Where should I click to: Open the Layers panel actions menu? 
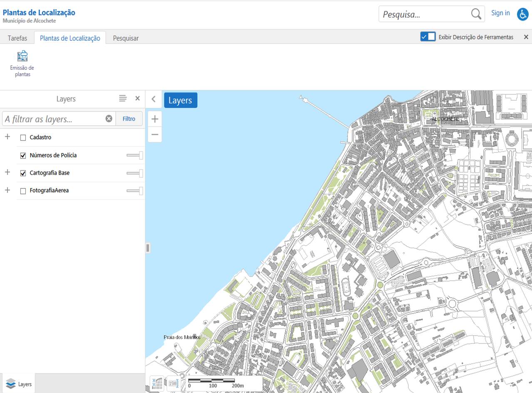122,99
